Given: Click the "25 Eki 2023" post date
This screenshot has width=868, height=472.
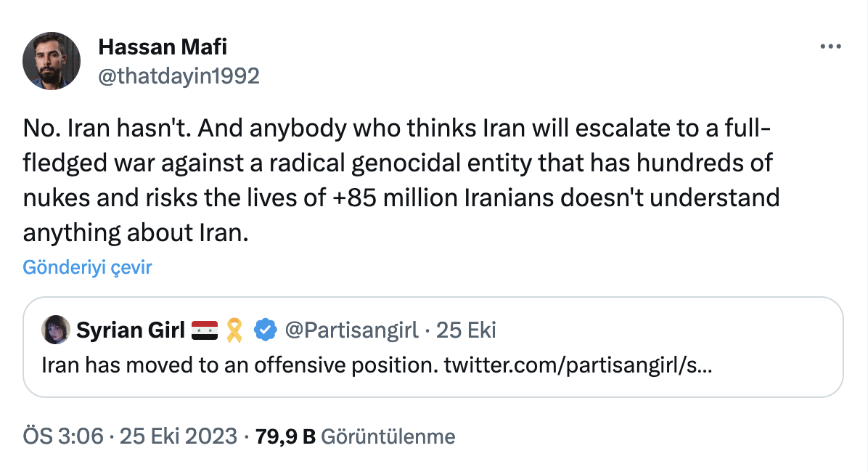Looking at the screenshot, I should [x=179, y=436].
